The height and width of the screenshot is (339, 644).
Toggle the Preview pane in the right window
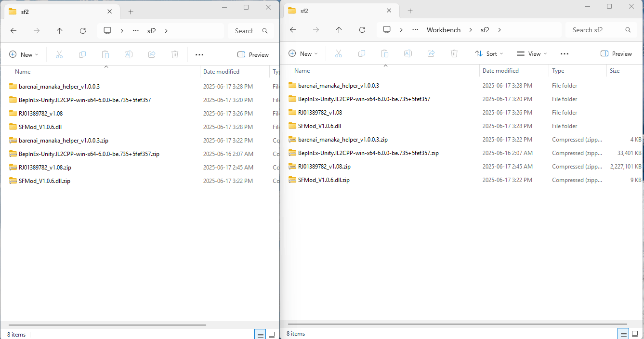coord(616,54)
